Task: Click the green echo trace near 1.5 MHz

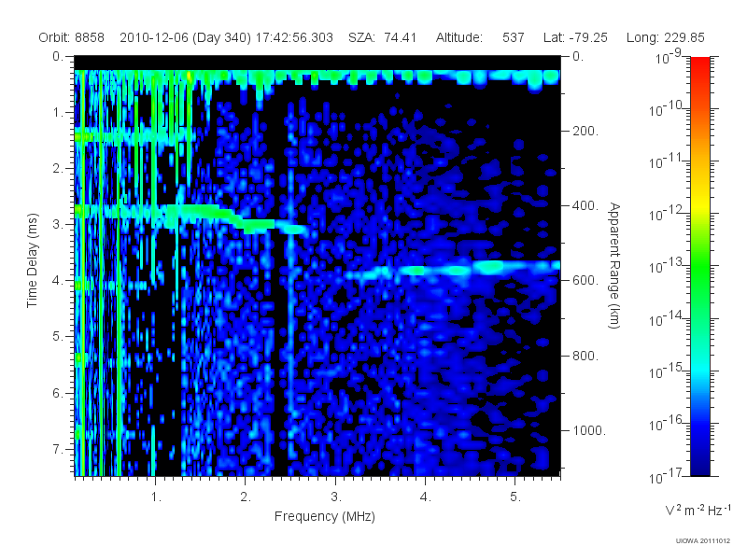Action: pos(200,213)
